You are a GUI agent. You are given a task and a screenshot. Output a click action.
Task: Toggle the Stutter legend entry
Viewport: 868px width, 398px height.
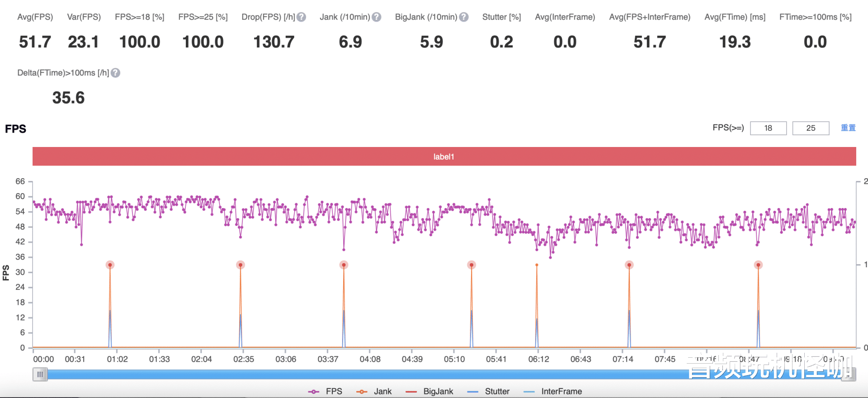click(488, 391)
